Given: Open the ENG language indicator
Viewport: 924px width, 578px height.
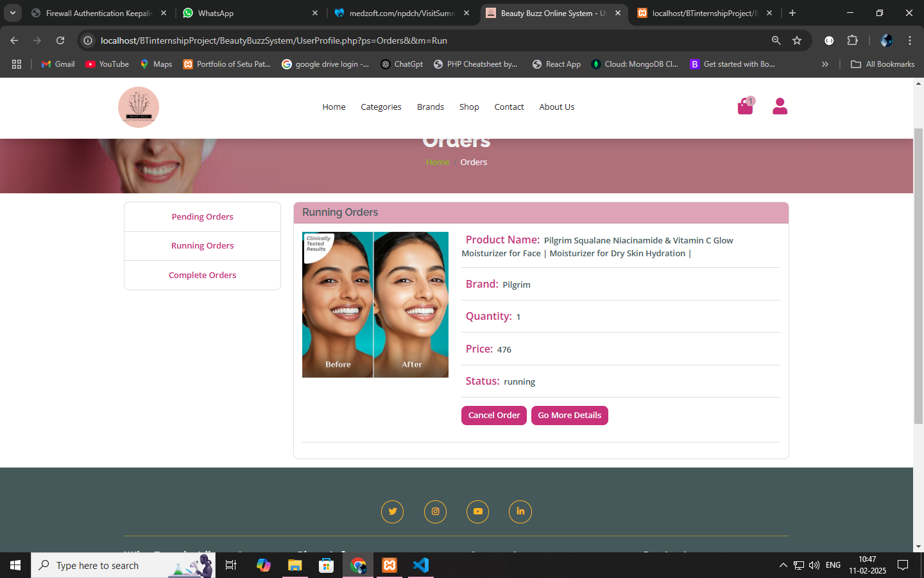Looking at the screenshot, I should pos(833,565).
